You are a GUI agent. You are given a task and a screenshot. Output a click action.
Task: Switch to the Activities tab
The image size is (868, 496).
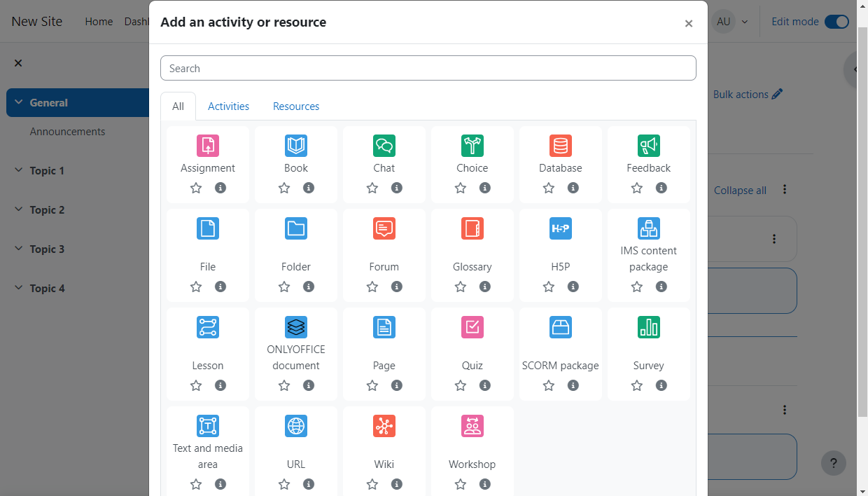[228, 106]
